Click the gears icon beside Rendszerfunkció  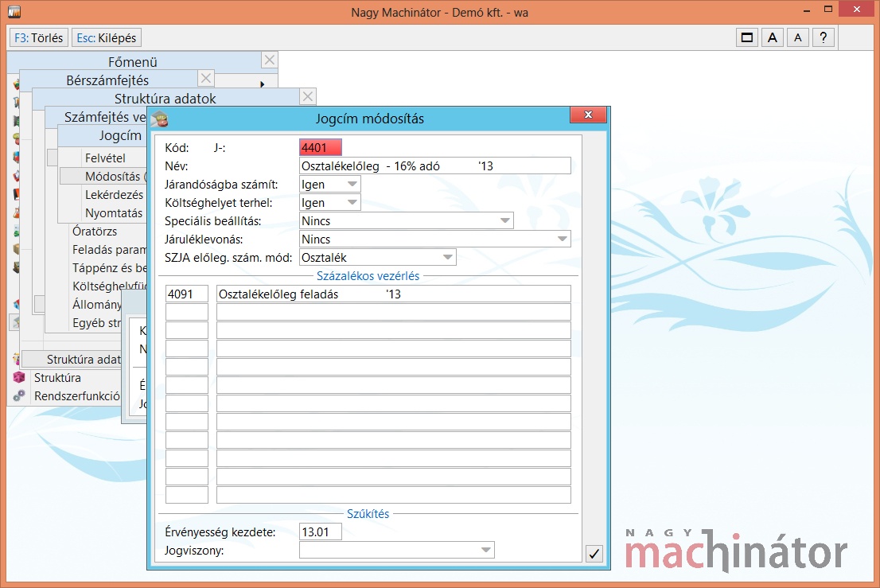click(19, 395)
